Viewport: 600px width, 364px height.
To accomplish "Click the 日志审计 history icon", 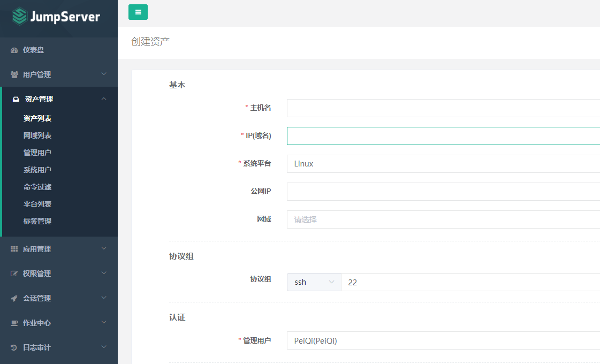I will 14,348.
